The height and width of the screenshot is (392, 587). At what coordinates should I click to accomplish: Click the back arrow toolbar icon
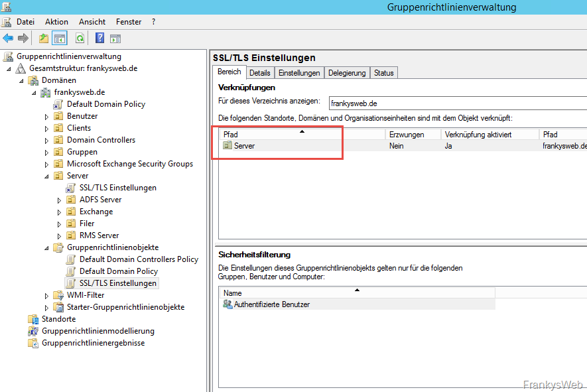click(x=8, y=38)
